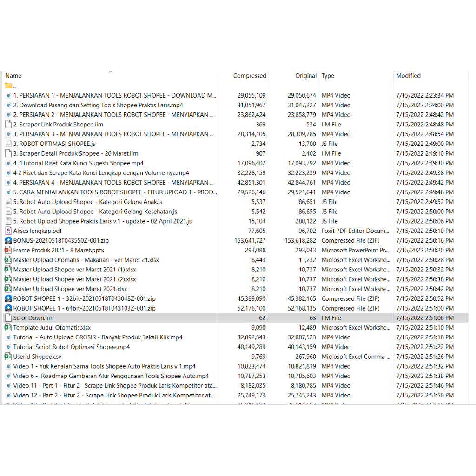Click the script icon of '3. ROBOT OPTIMASI SHOPEE.js'
Viewport: 476px width, 476px height.
coord(8,144)
